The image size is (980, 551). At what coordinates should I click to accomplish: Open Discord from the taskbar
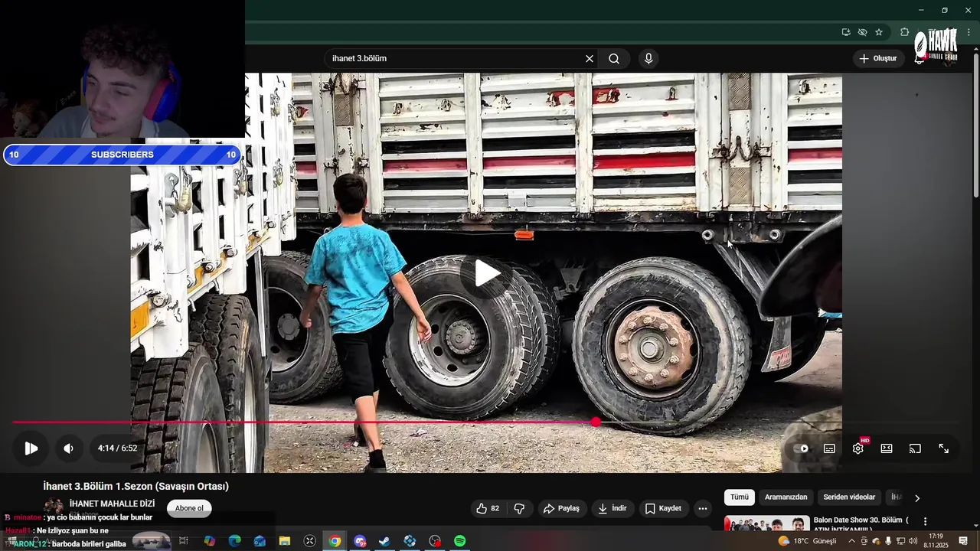tap(360, 541)
